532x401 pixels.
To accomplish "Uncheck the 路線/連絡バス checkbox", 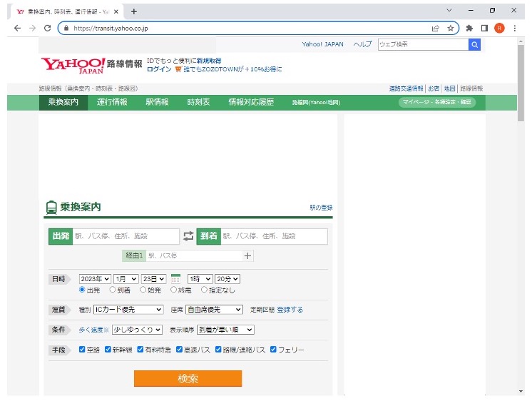I will [x=218, y=350].
